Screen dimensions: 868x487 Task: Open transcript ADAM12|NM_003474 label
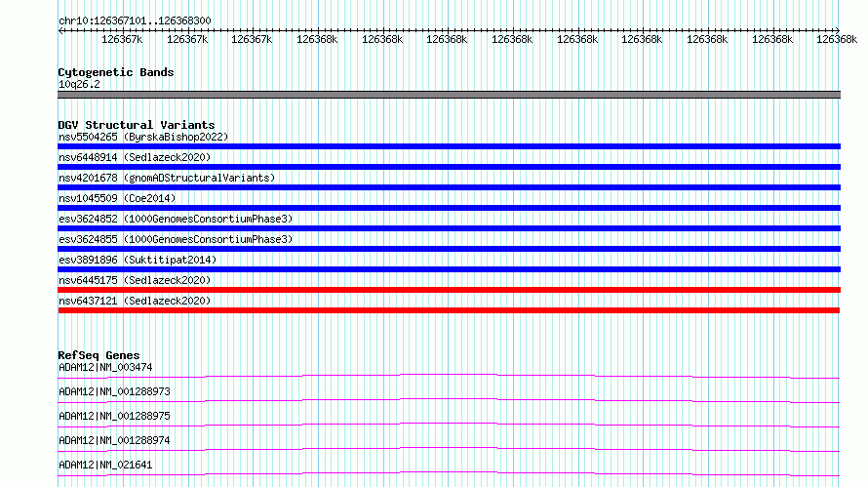click(105, 367)
